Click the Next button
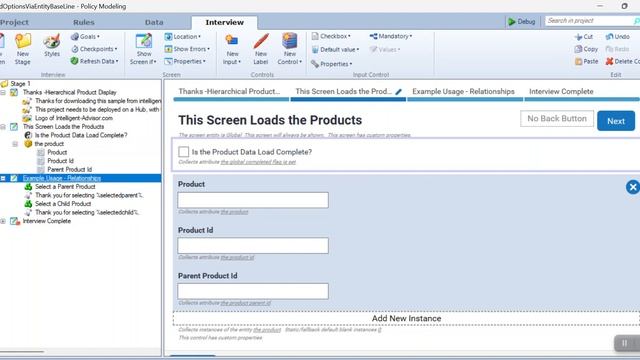Viewport: 640px width, 360px height. click(x=616, y=121)
